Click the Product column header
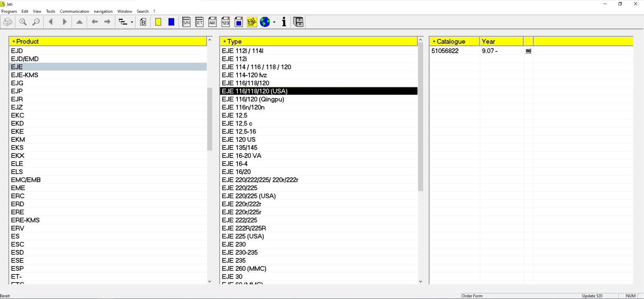This screenshot has width=644, height=299. click(107, 41)
